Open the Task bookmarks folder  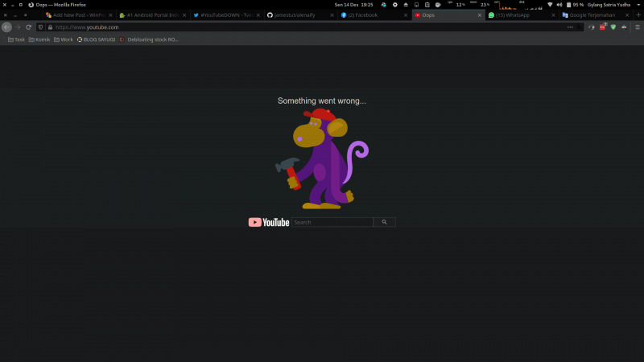(16, 39)
